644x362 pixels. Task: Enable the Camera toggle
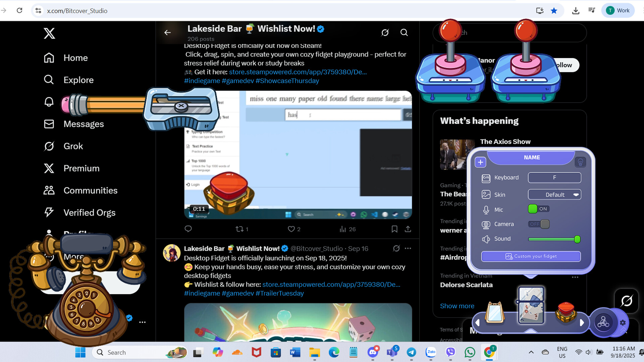point(539,224)
